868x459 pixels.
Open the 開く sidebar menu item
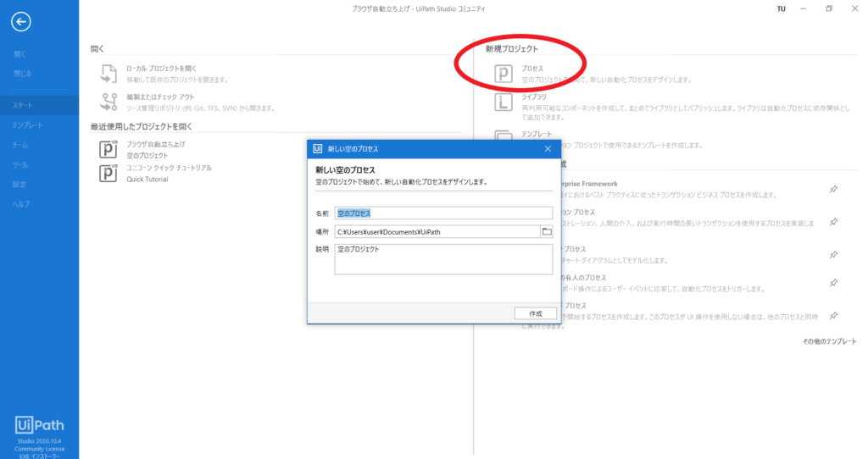20,54
